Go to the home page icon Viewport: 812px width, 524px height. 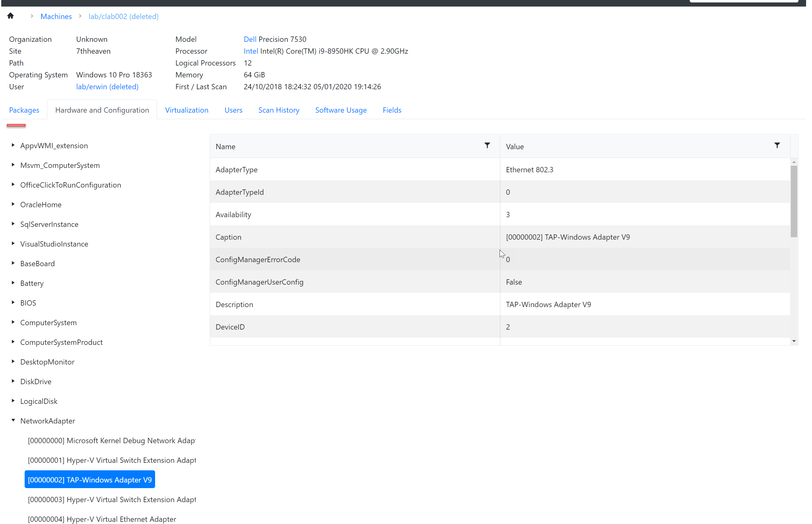coord(11,16)
